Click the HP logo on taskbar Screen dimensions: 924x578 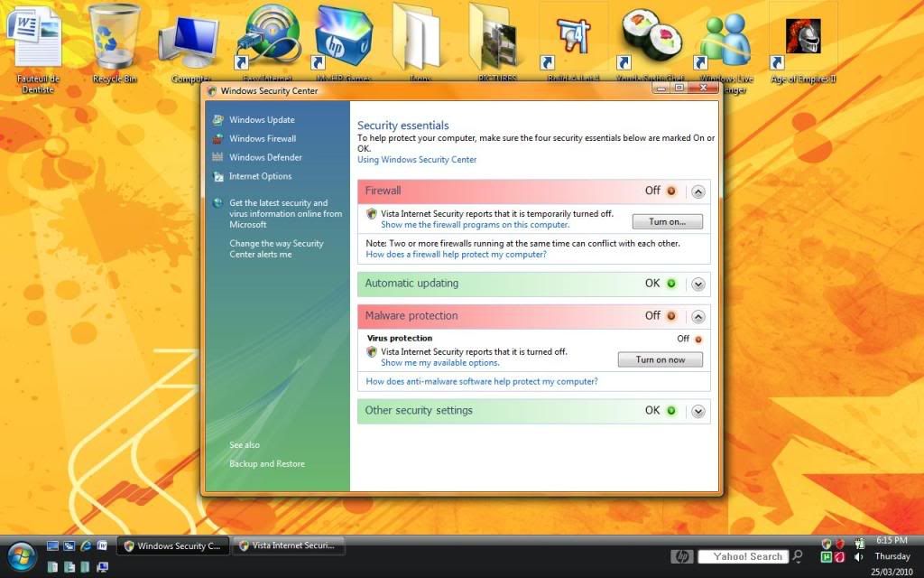click(x=682, y=556)
